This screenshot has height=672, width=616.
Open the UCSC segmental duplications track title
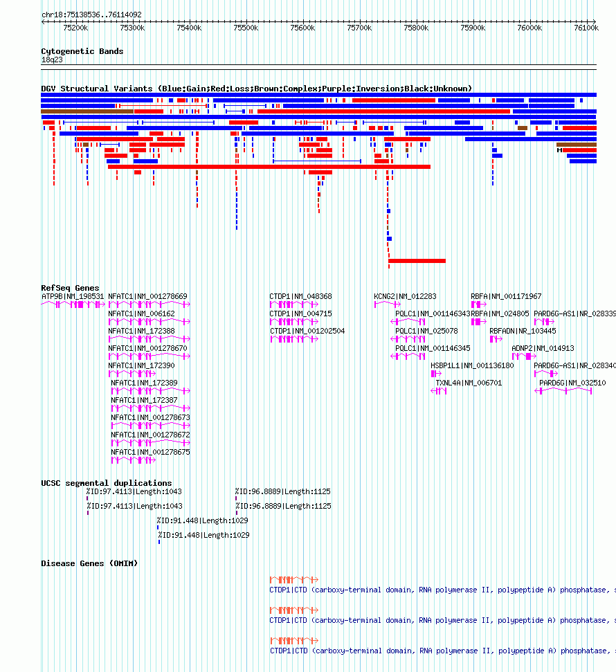pyautogui.click(x=107, y=482)
